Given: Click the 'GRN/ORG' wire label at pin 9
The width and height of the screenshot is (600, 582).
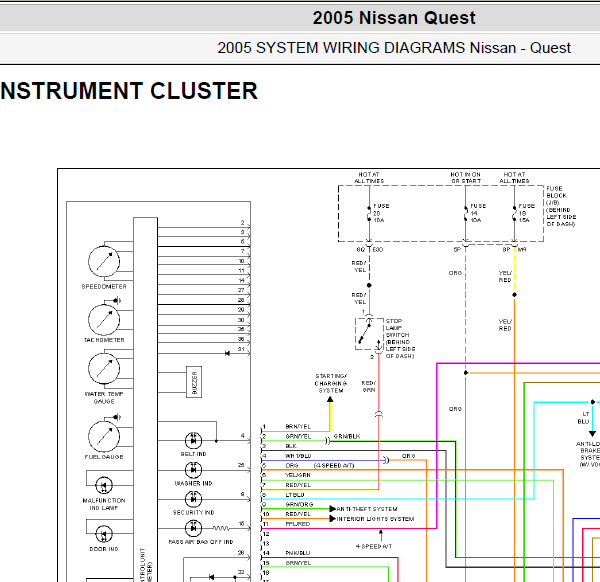Looking at the screenshot, I should (299, 504).
